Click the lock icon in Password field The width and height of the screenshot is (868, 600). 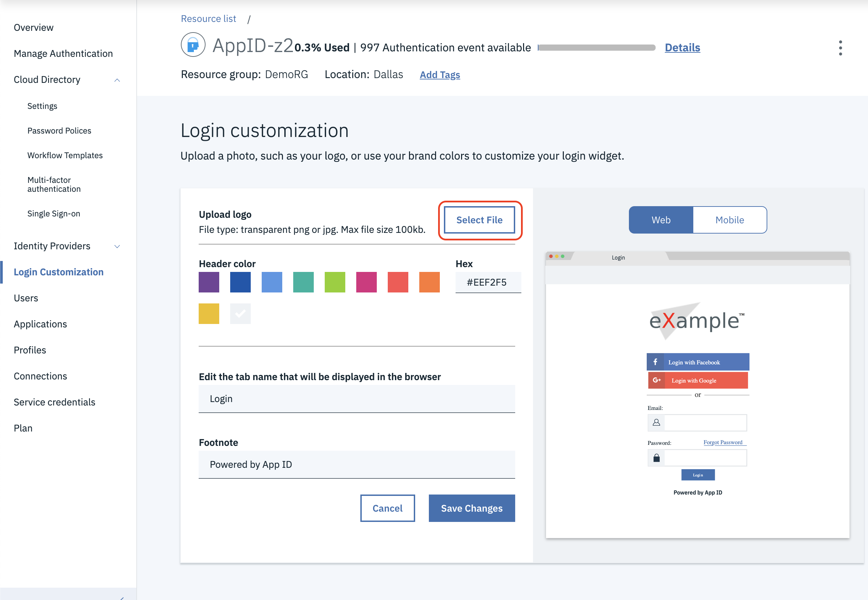coord(656,458)
